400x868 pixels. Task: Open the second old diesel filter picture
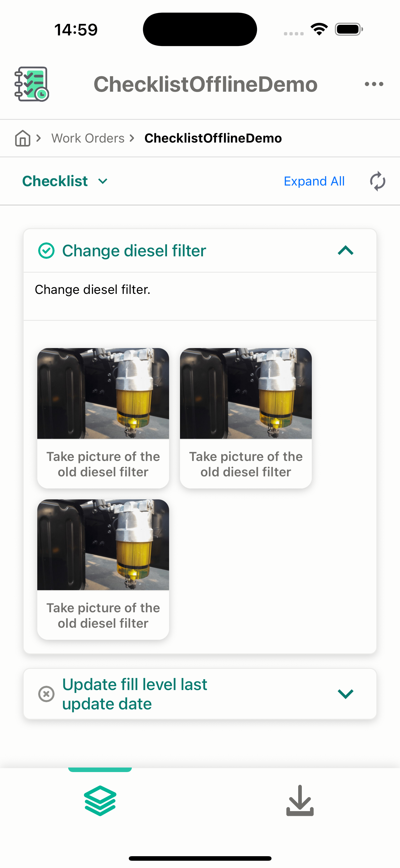click(x=246, y=418)
